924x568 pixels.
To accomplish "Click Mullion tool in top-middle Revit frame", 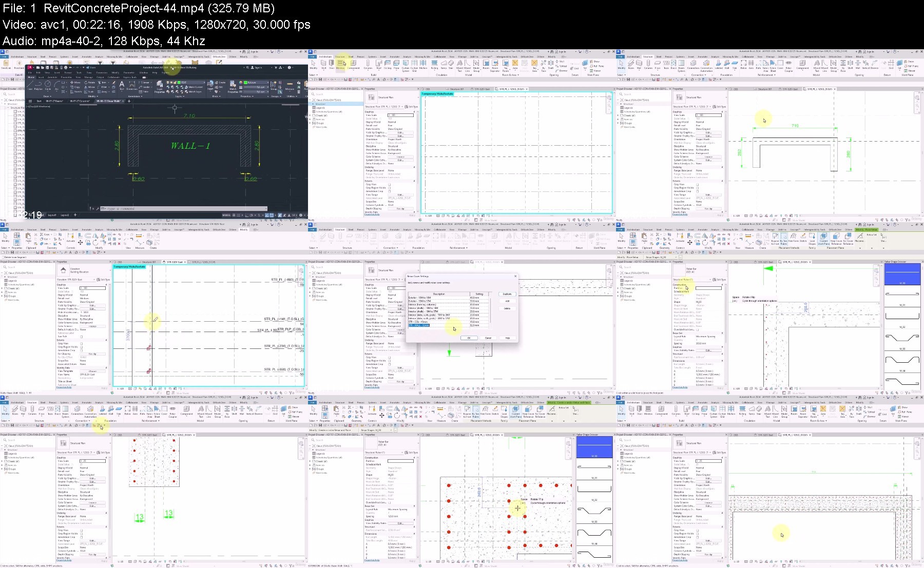I will (x=423, y=64).
